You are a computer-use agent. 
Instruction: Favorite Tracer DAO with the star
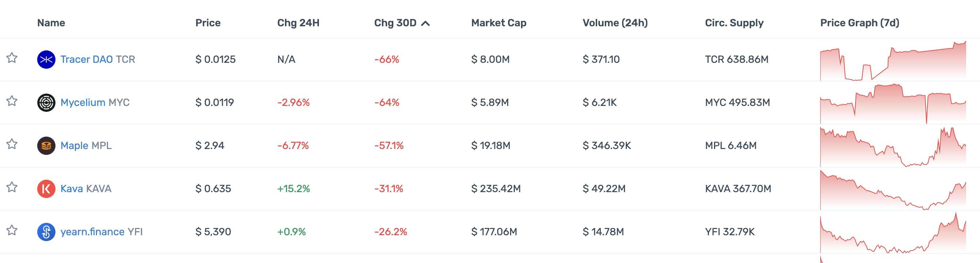(12, 58)
